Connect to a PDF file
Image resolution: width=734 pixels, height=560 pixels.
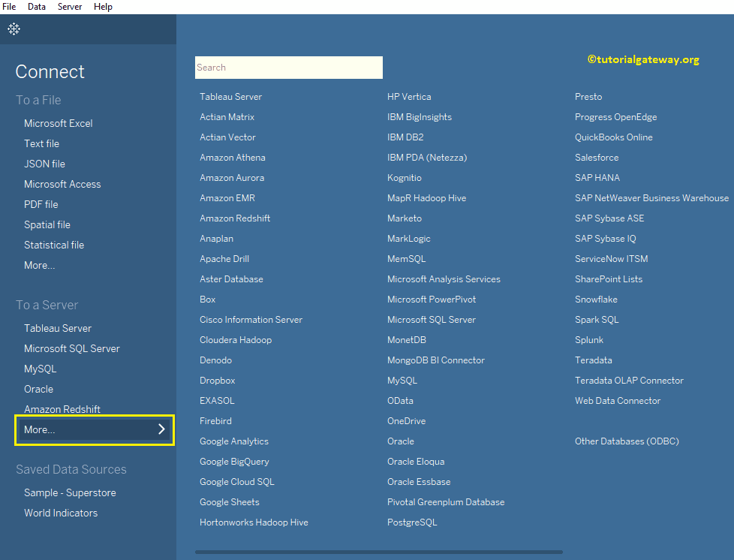point(41,204)
